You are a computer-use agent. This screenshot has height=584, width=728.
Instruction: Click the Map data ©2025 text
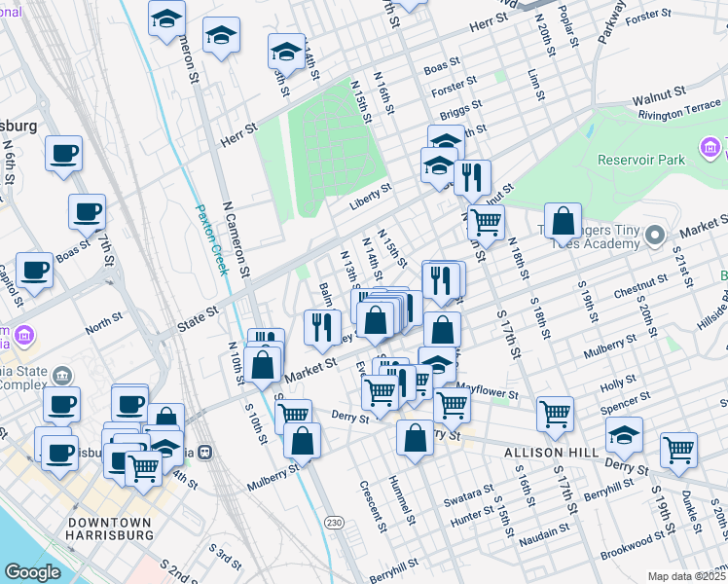(687, 576)
